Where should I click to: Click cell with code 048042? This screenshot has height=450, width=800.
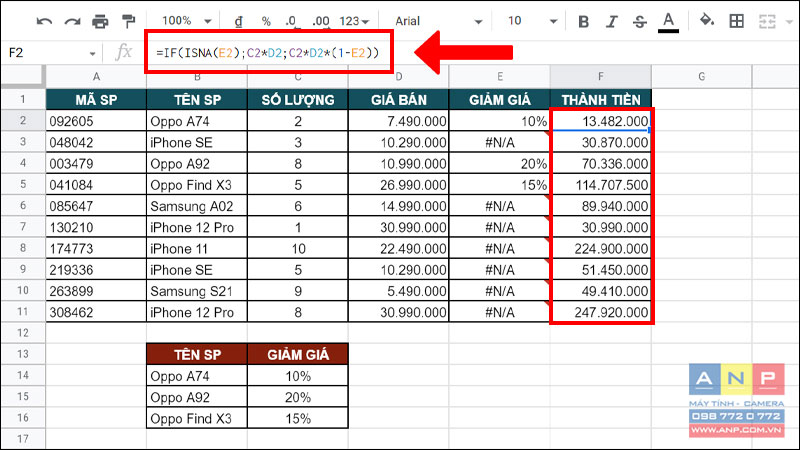[96, 142]
